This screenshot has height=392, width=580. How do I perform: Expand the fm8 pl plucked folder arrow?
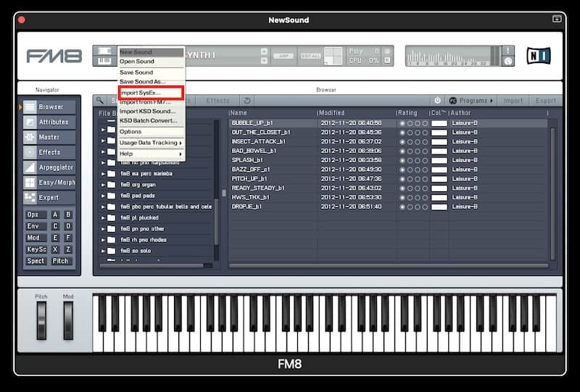[x=103, y=218]
